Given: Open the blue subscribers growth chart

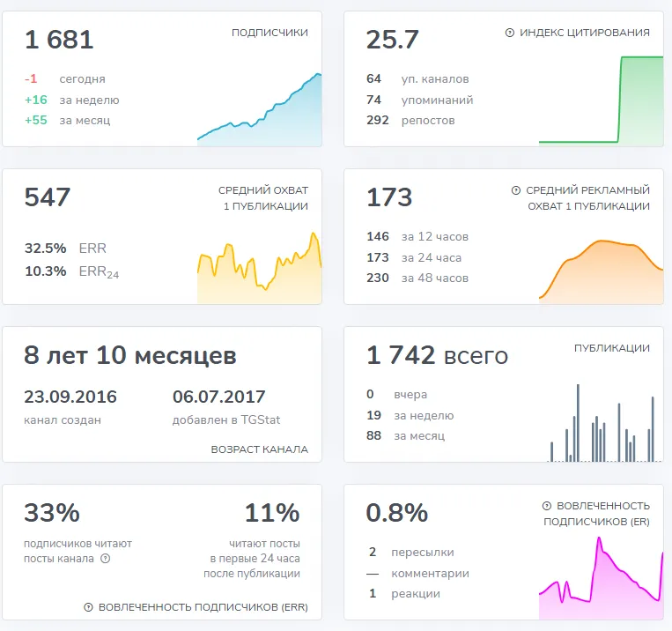Looking at the screenshot, I should click(259, 110).
